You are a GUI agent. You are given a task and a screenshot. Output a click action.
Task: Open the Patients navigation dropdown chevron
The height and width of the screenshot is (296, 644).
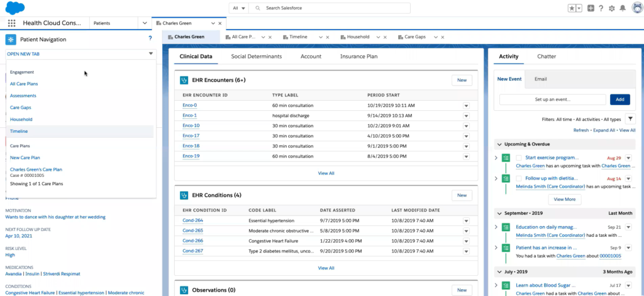(145, 23)
